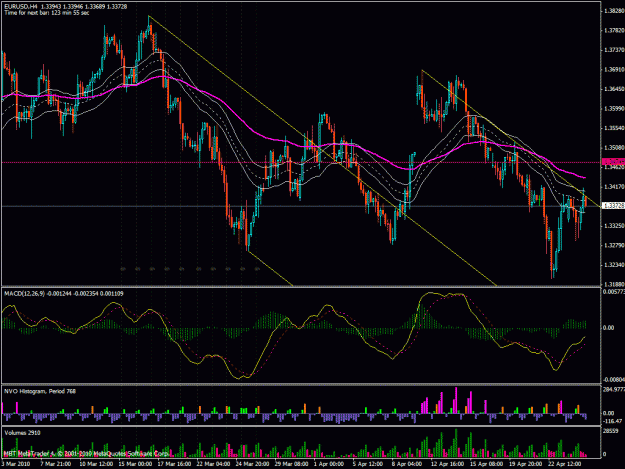The width and height of the screenshot is (625, 469).
Task: Select the 1.37370 price axis label
Action: 614,50
